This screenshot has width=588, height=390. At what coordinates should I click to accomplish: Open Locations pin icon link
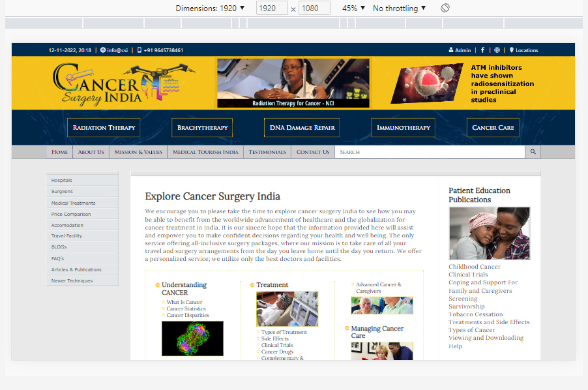(512, 50)
